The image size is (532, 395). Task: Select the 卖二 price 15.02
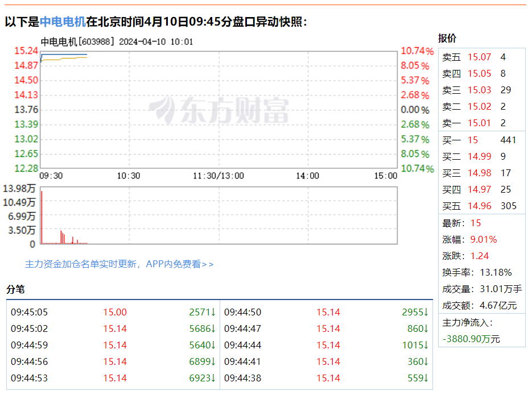(479, 107)
